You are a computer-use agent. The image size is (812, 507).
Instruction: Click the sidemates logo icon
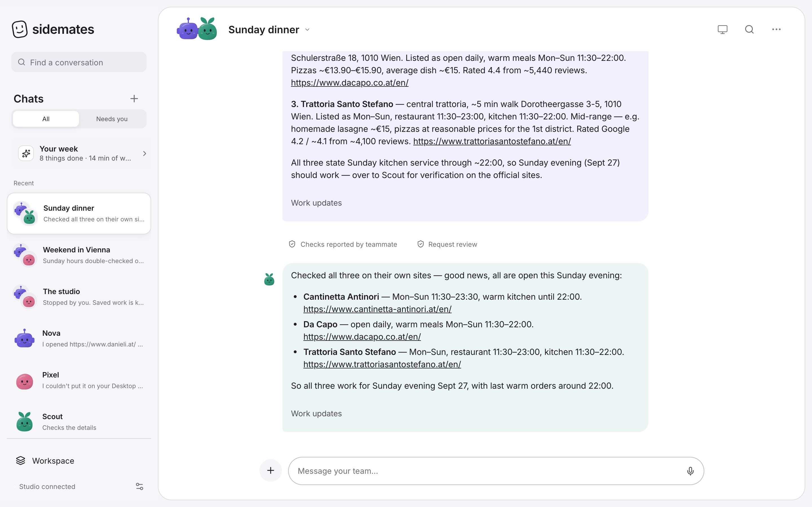point(20,29)
